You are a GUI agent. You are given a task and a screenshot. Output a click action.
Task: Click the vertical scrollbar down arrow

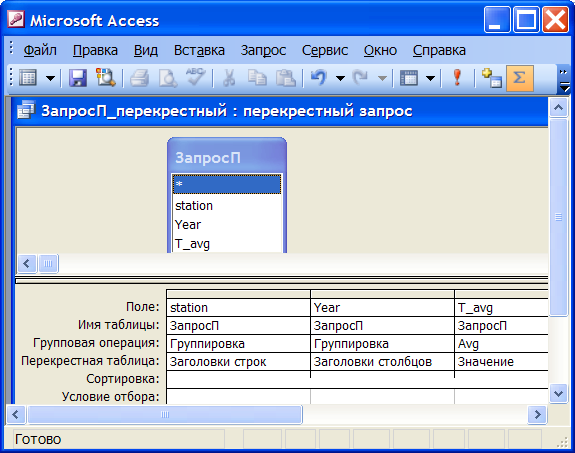558,394
